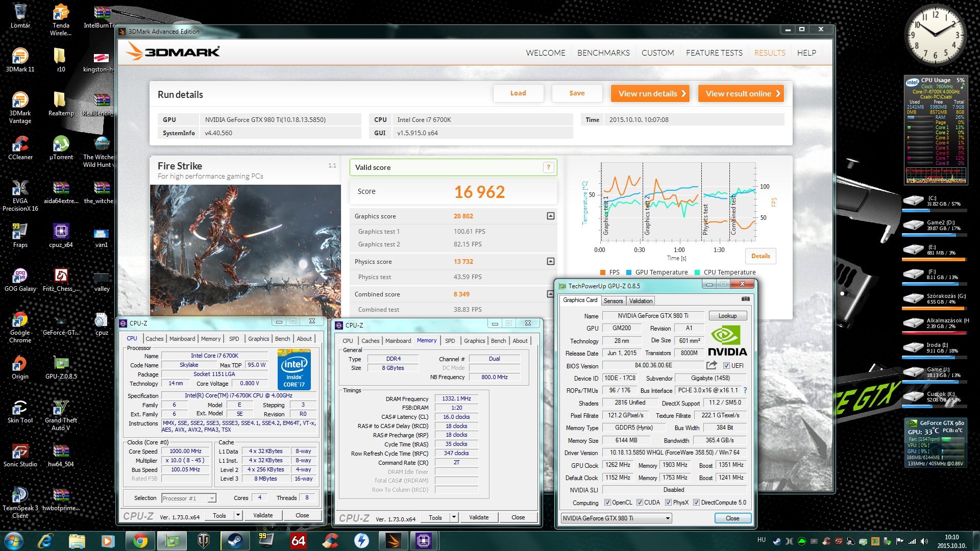
Task: Toggle the CUDA checkbox in GPU-Z
Action: pyautogui.click(x=640, y=503)
